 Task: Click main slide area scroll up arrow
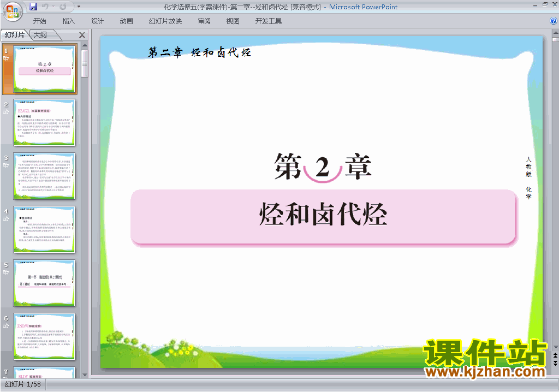tap(555, 32)
